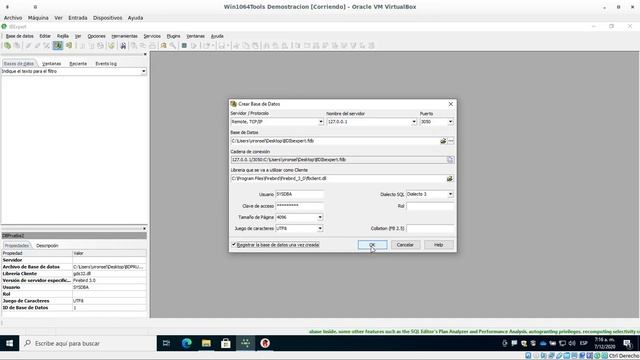Click the Collation (FB 2.5) field

430,229
